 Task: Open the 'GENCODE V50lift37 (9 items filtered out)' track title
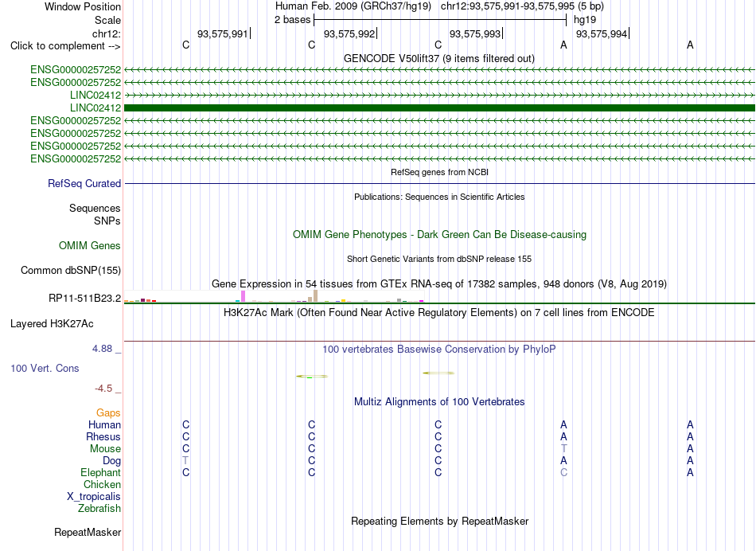[x=439, y=58]
